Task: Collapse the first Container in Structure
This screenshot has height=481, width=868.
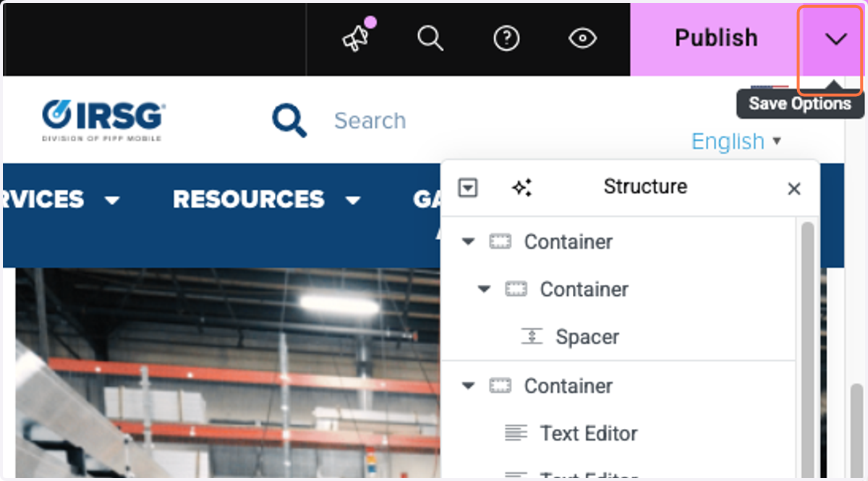Action: [x=469, y=242]
